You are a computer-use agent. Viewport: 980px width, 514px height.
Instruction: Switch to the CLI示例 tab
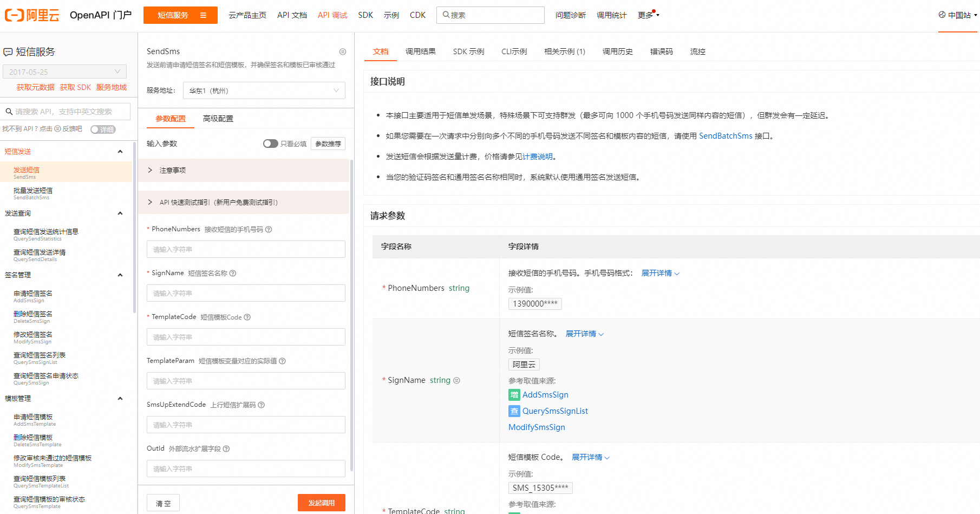[x=514, y=51]
